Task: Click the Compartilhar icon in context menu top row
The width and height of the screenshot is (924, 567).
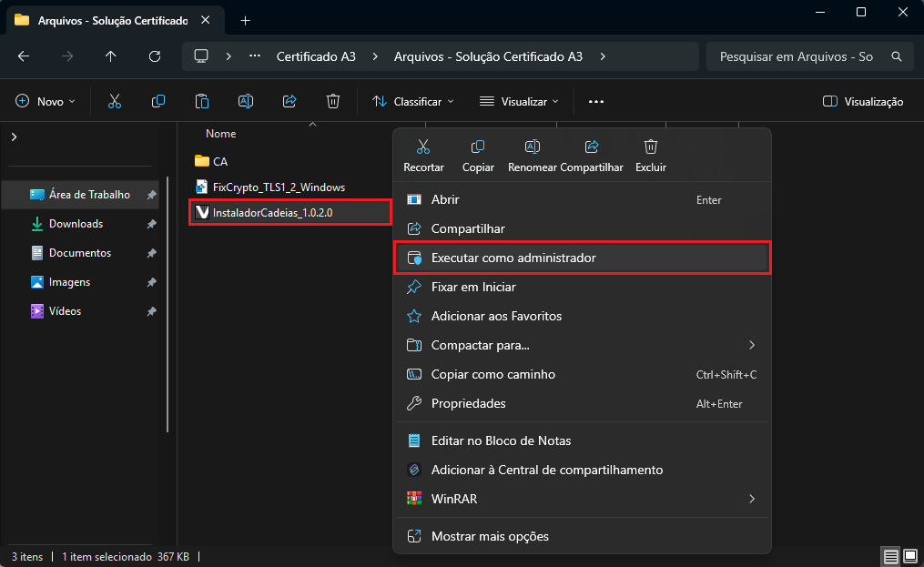Action: (592, 147)
